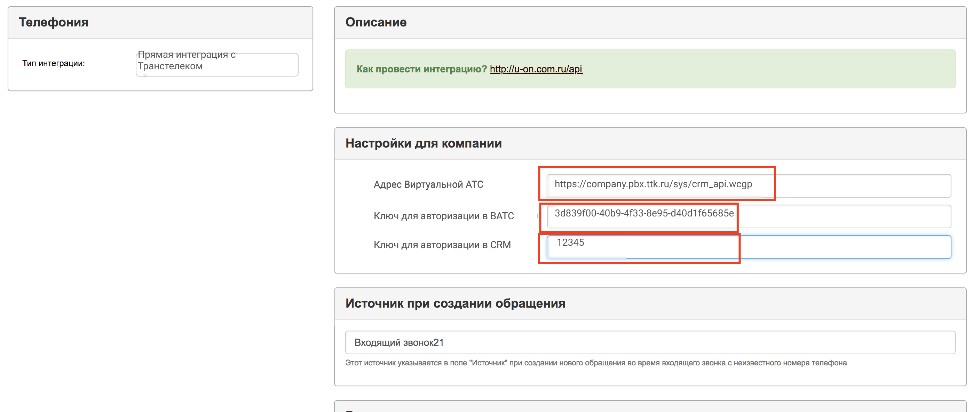Click the Описание panel heading
Image resolution: width=980 pixels, height=412 pixels.
coord(376,22)
